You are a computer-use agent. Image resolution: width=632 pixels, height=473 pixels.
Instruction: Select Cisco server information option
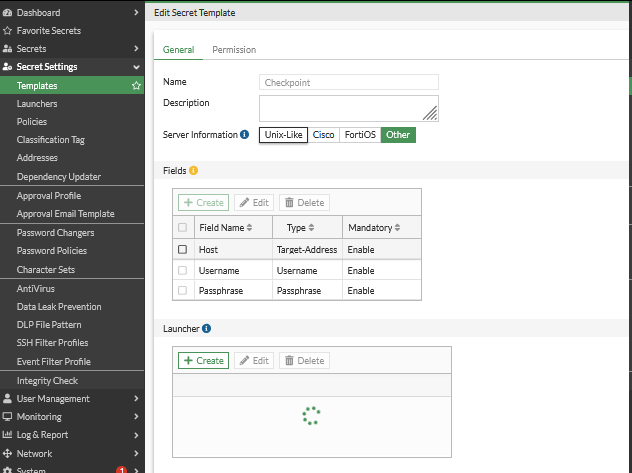(324, 135)
